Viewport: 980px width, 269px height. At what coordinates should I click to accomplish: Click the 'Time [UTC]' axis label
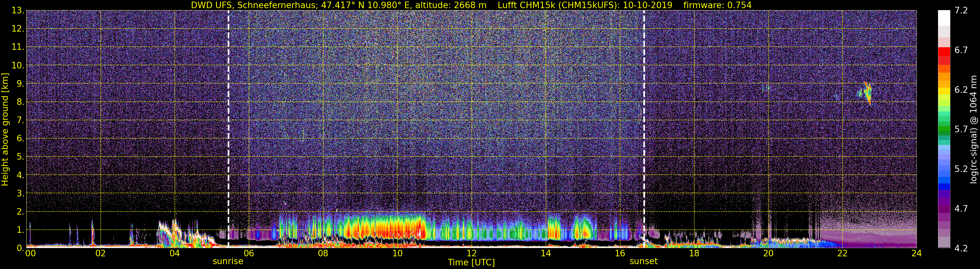tap(471, 262)
